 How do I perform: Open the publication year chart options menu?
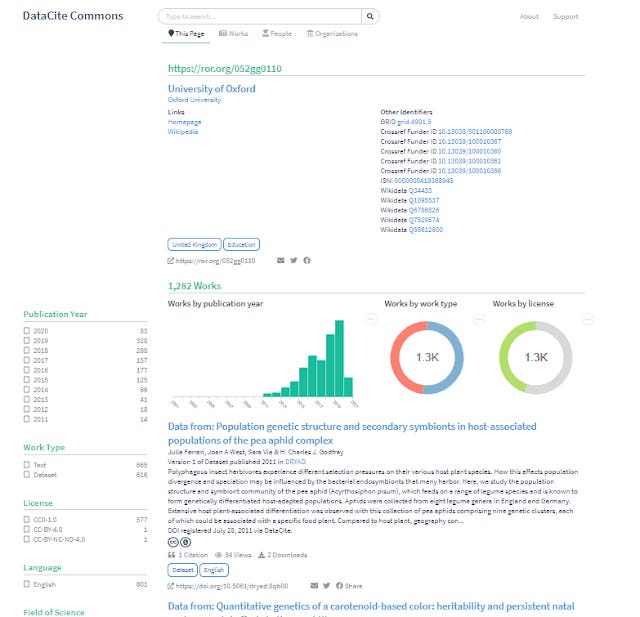point(371,319)
